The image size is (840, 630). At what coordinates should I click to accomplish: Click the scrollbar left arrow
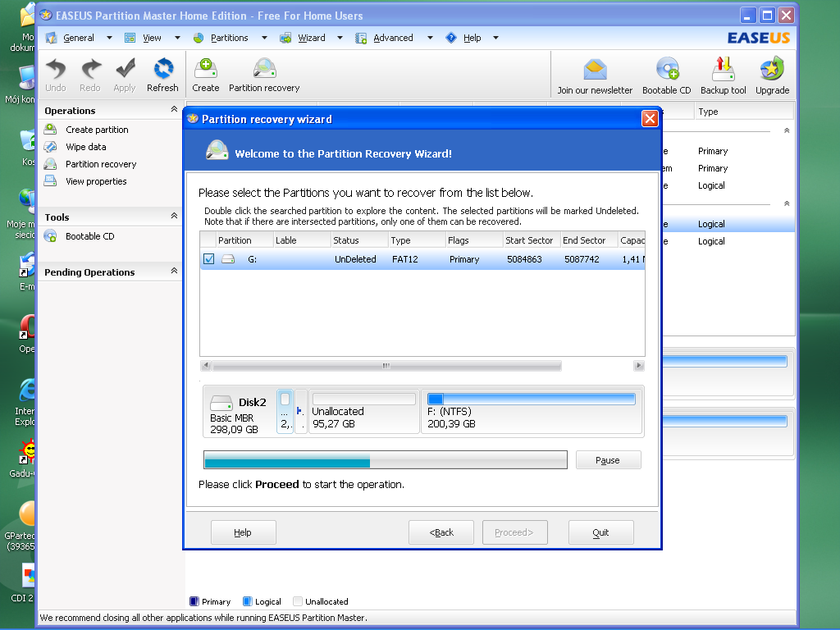[x=206, y=366]
